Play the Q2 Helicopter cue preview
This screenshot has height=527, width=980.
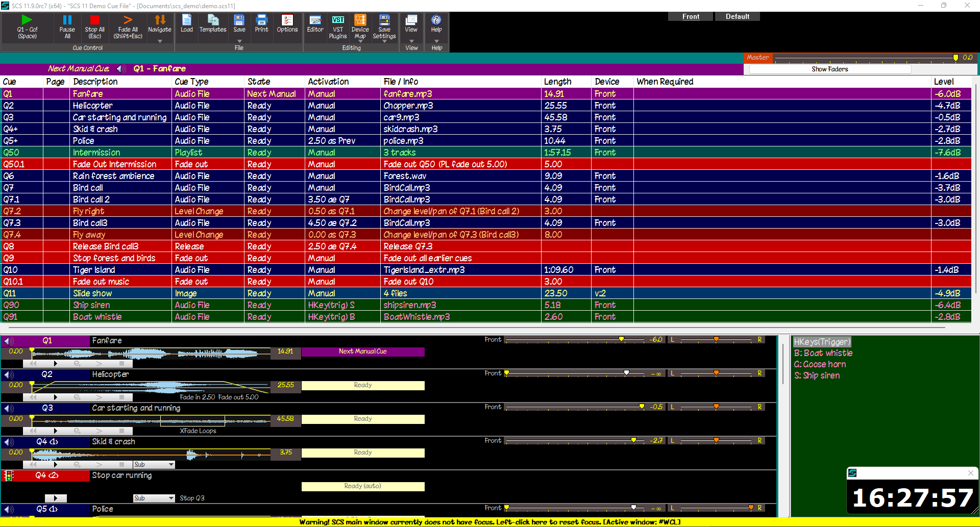tap(55, 397)
